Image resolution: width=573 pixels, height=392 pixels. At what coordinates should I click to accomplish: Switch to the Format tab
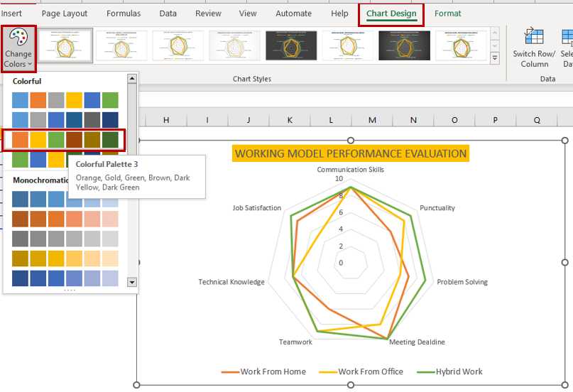point(447,13)
